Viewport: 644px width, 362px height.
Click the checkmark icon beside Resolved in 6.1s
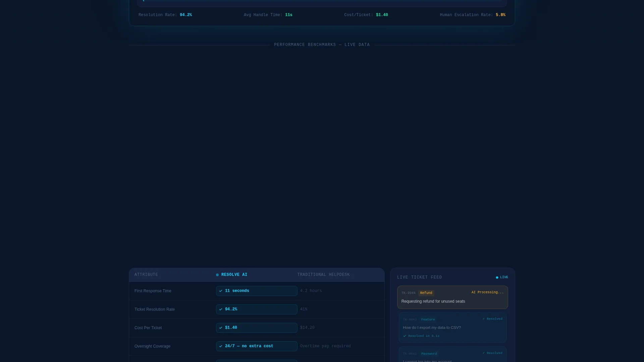[x=405, y=336]
